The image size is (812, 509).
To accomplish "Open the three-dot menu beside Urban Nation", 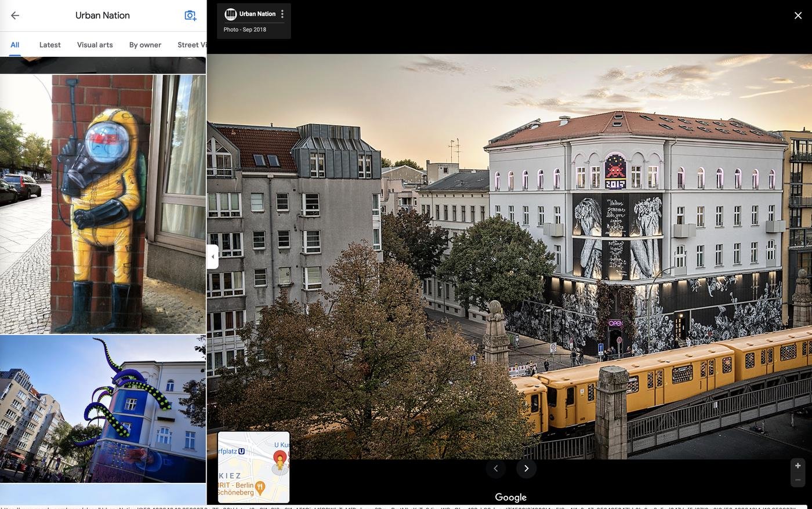I will (282, 14).
